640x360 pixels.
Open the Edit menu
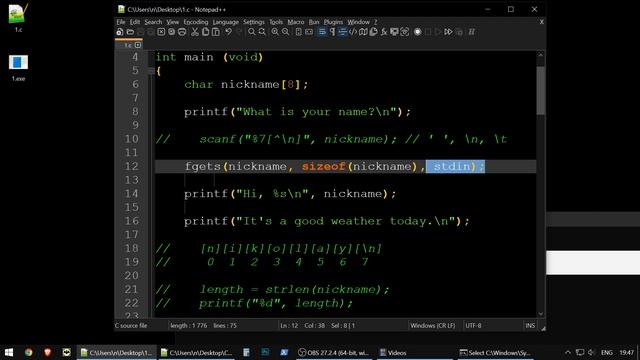coord(135,22)
